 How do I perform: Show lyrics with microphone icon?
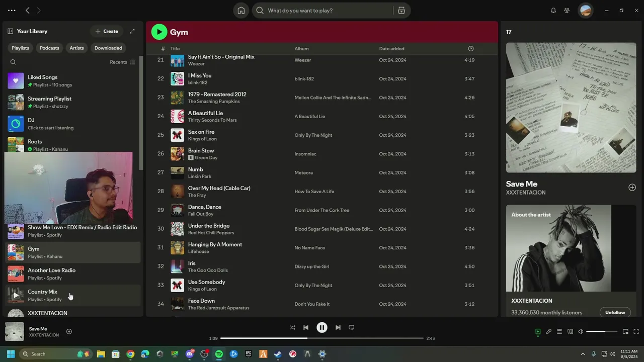pyautogui.click(x=549, y=332)
